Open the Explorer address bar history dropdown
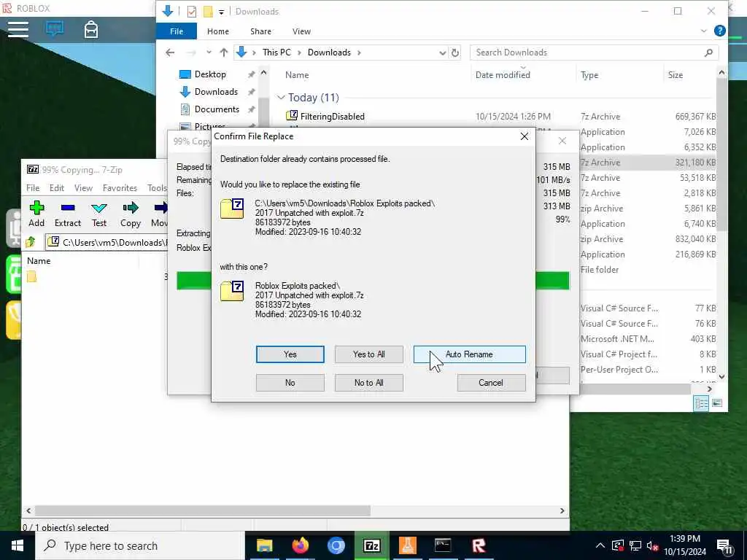 click(x=443, y=52)
